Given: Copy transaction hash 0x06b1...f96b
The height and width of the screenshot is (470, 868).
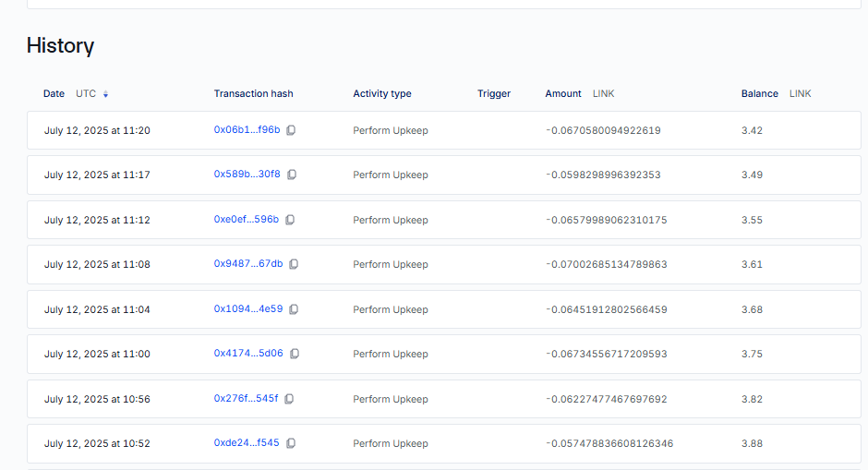Looking at the screenshot, I should pos(291,130).
